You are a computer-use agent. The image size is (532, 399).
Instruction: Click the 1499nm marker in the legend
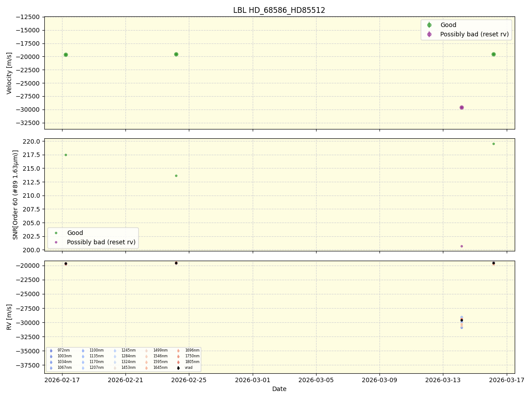tap(146, 350)
